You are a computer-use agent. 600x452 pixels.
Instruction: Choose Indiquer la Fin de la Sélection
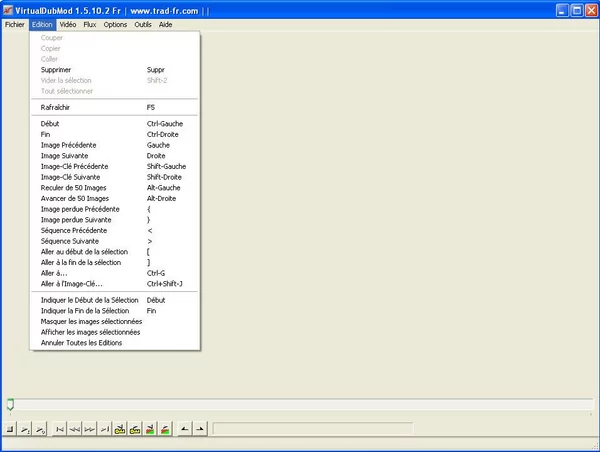pyautogui.click(x=115, y=311)
